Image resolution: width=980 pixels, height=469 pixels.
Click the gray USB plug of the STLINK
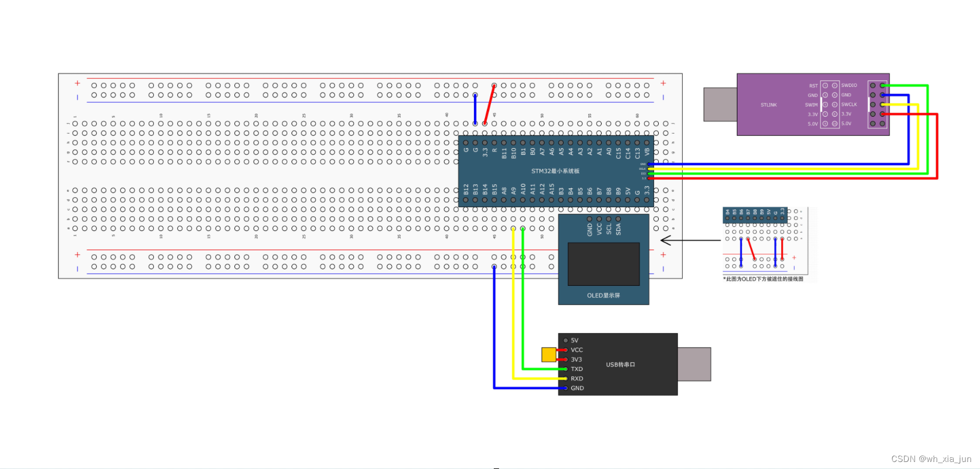click(720, 104)
